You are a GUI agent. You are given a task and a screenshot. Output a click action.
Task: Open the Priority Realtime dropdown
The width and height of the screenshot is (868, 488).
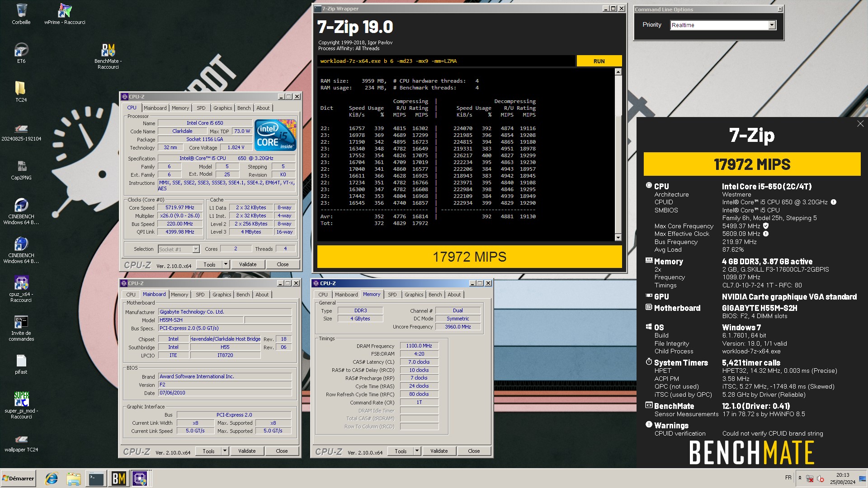(x=772, y=25)
